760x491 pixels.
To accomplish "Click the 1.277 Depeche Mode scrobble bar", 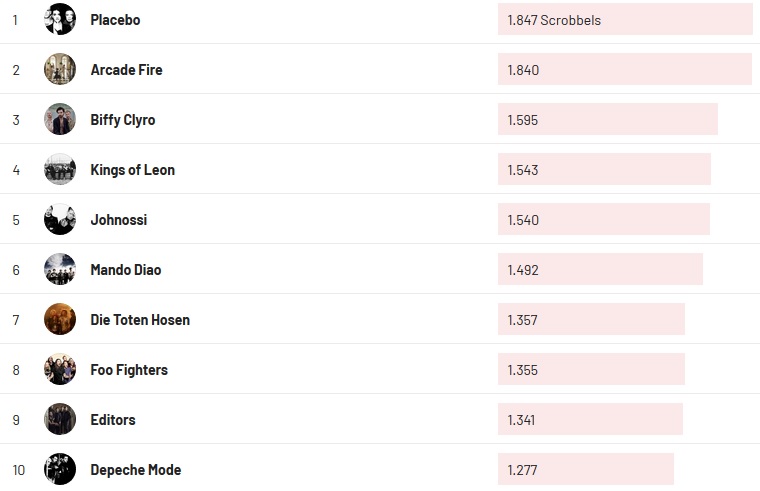I will [585, 469].
